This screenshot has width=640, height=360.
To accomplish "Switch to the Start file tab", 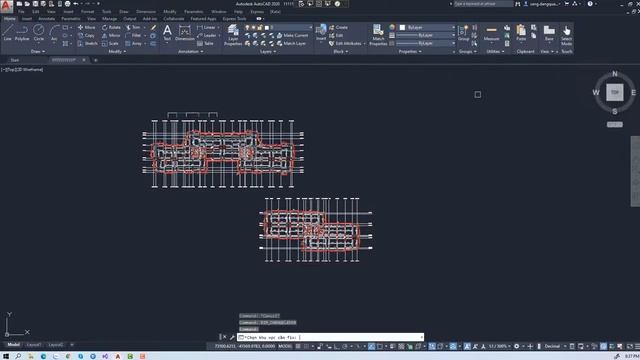I will click(x=15, y=60).
